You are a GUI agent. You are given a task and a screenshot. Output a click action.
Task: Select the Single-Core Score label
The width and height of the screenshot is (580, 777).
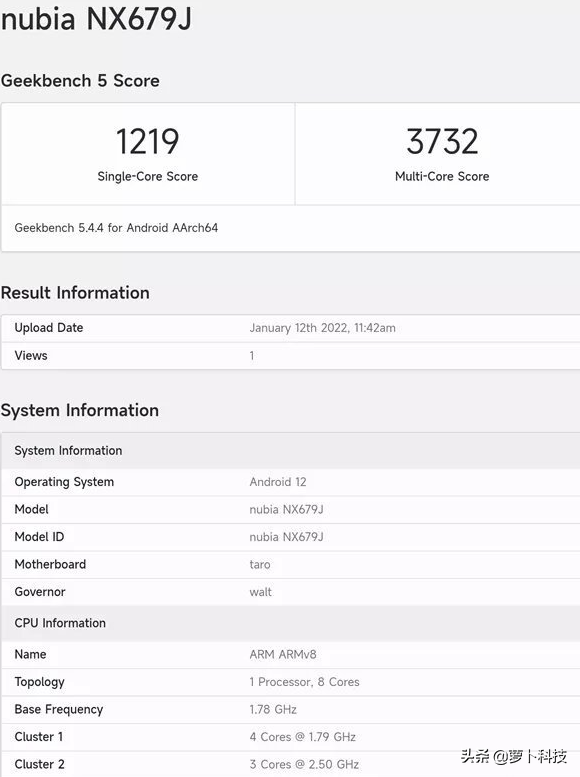click(x=148, y=176)
